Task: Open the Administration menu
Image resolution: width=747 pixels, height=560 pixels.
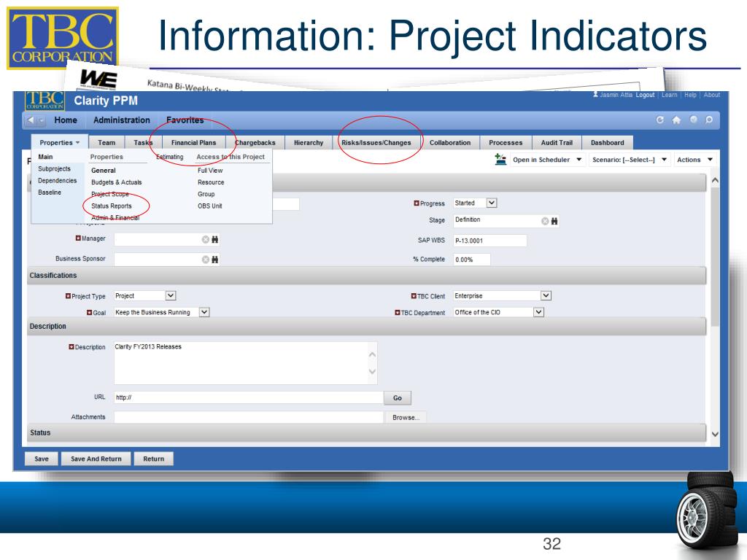Action: 122,120
